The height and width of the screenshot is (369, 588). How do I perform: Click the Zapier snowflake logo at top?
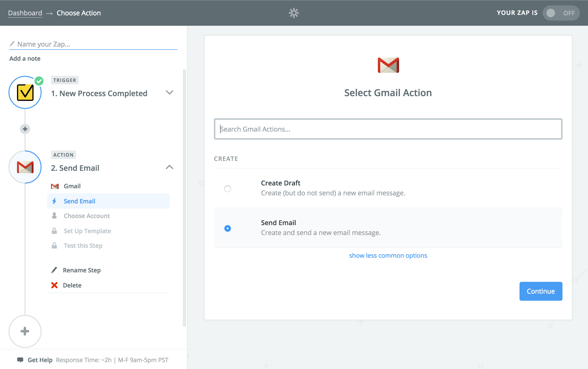coord(294,13)
